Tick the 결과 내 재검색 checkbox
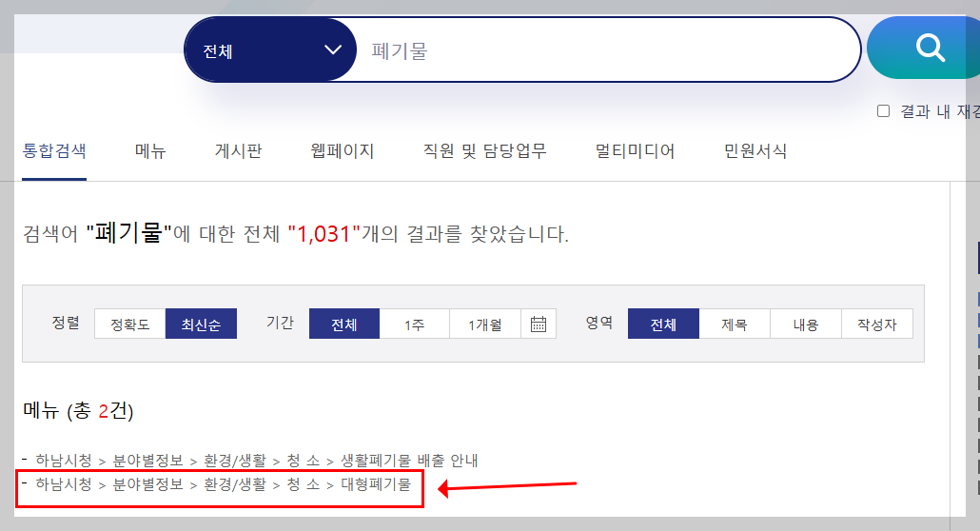The image size is (980, 531). tap(883, 111)
